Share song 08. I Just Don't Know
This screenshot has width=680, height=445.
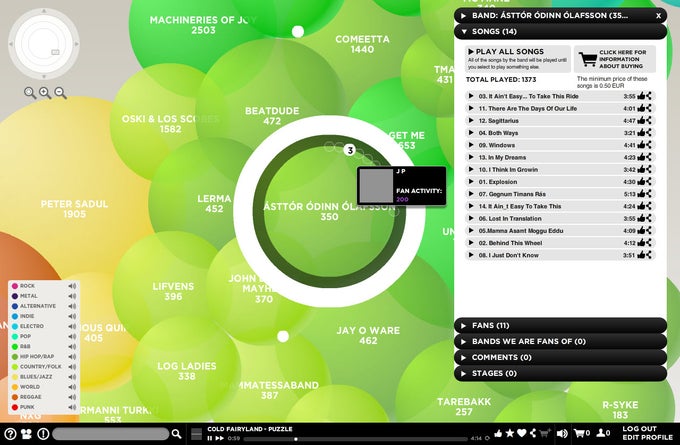tap(649, 255)
